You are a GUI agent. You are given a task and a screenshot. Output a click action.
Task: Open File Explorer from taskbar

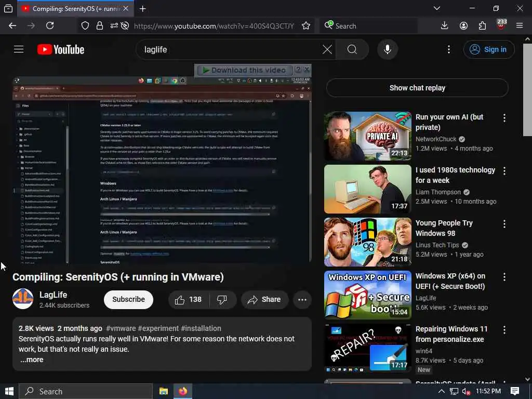(x=164, y=391)
